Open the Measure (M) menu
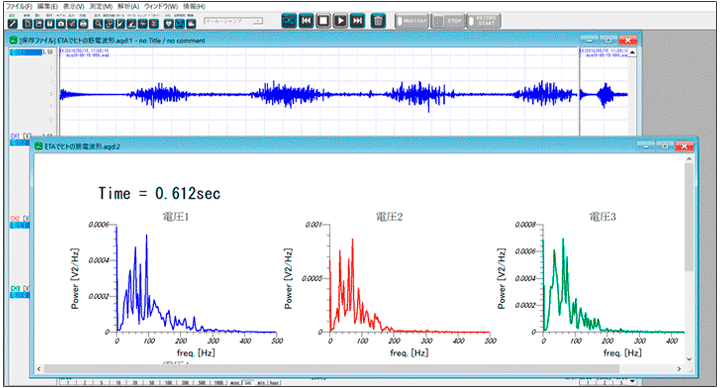 101,6
